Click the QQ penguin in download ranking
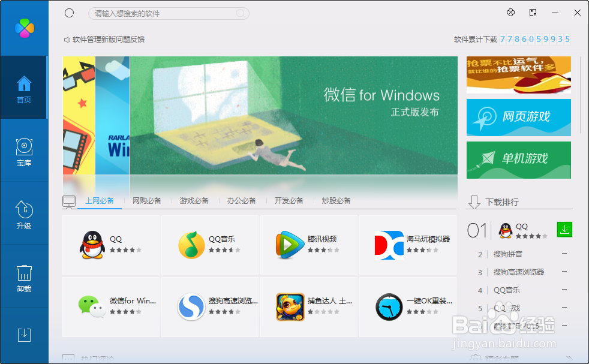Screen dimensions: 589x364 505,230
